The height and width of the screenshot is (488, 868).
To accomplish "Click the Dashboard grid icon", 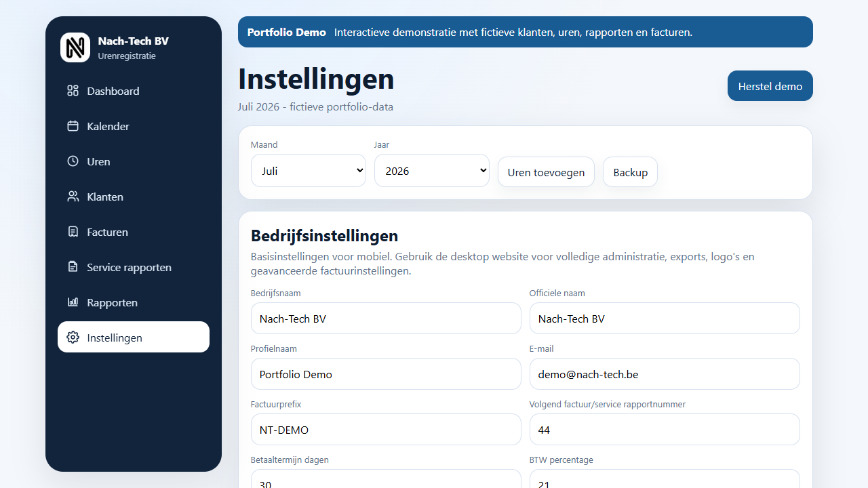I will point(73,91).
